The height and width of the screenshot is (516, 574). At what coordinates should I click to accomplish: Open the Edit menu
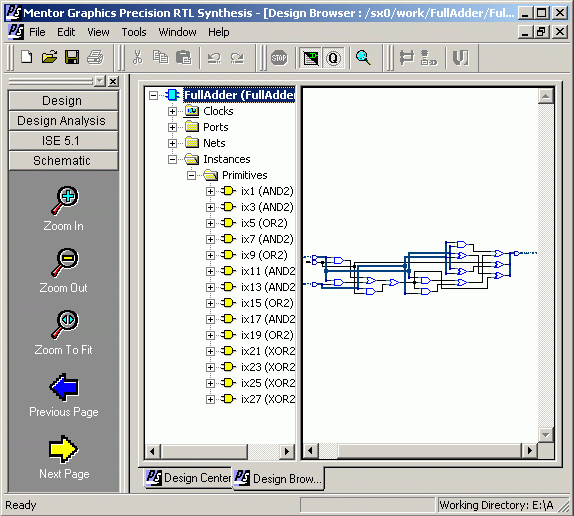pyautogui.click(x=66, y=32)
